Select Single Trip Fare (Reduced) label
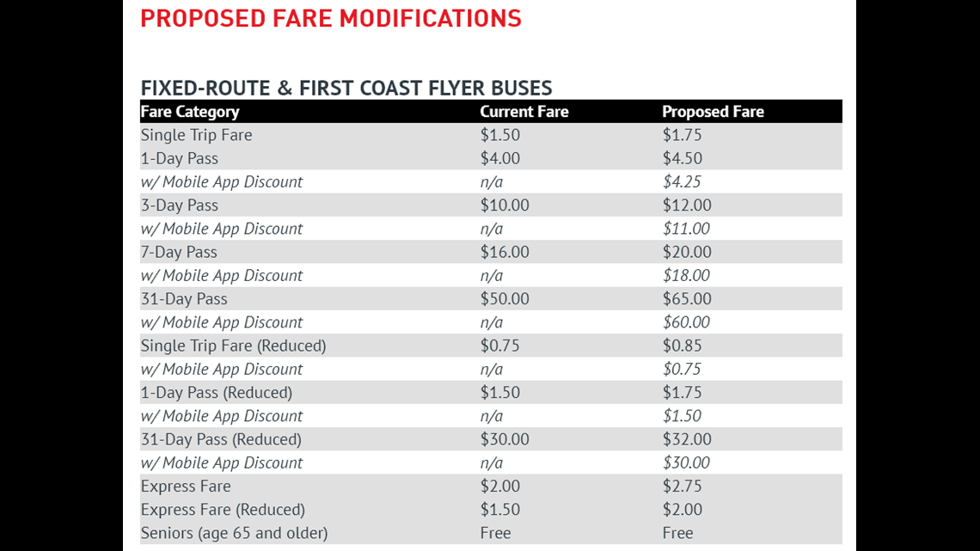This screenshot has width=980, height=551. click(233, 346)
